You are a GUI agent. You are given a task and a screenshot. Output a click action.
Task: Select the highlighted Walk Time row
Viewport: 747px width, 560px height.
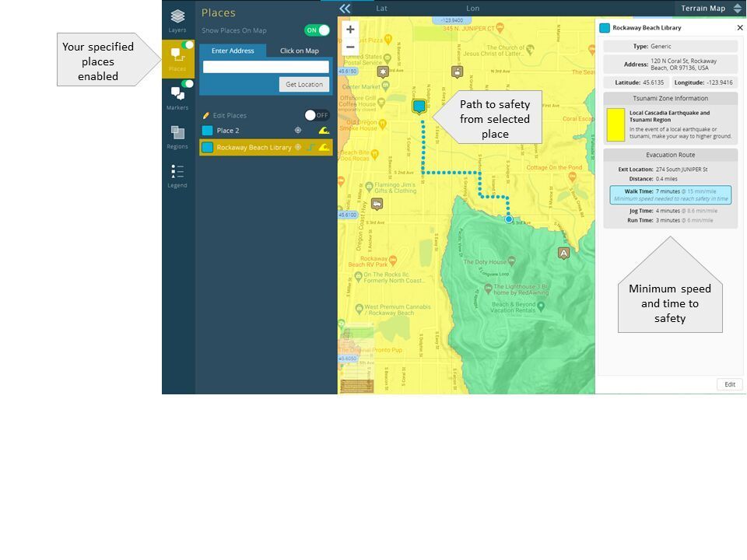(x=670, y=194)
